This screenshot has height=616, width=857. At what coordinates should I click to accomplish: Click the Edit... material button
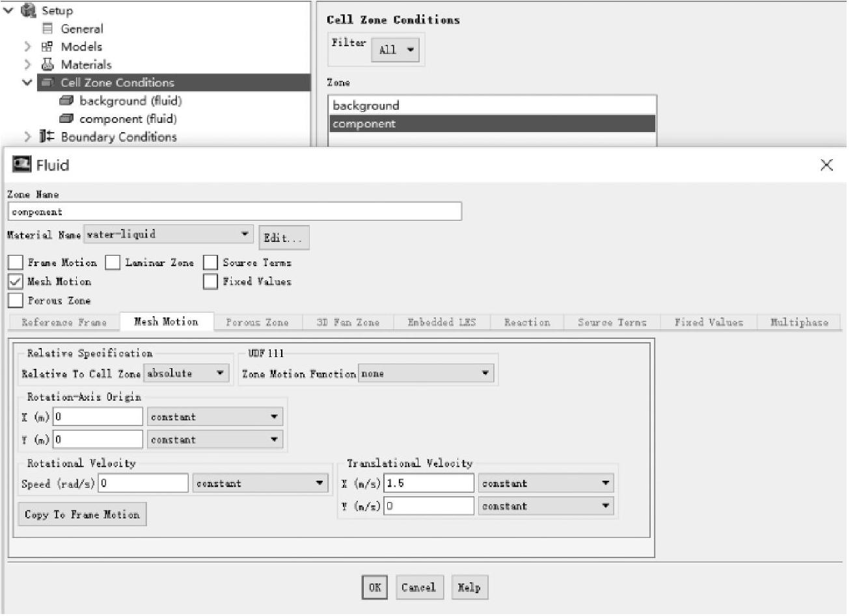pos(284,237)
